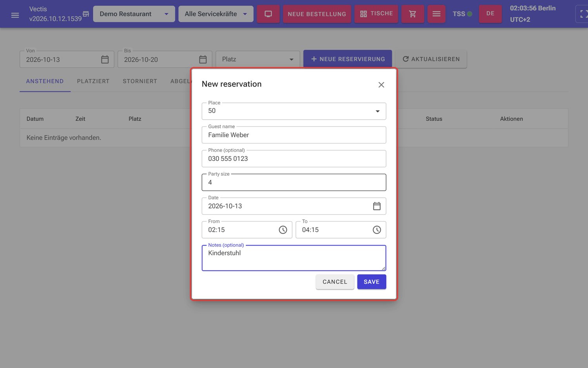
Task: Click the From time field showing 02:15
Action: 247,230
